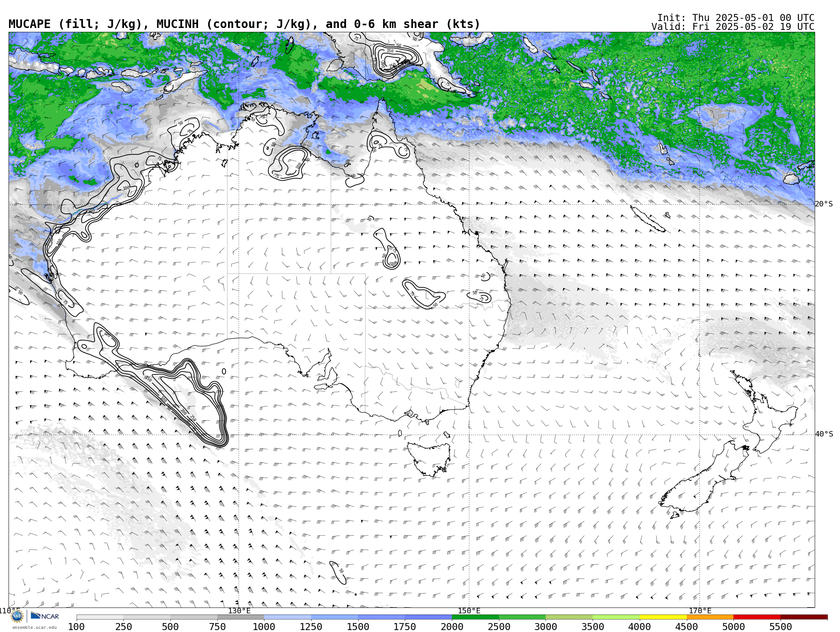Viewport: 840px width, 632px height.
Task: Click the Valid Fri 2025-05-02 19 UTC text
Action: (733, 27)
